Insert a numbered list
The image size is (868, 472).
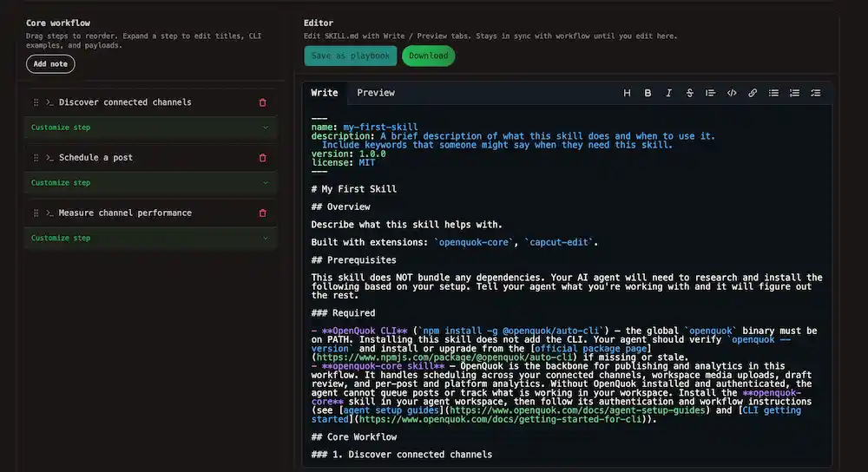point(794,93)
